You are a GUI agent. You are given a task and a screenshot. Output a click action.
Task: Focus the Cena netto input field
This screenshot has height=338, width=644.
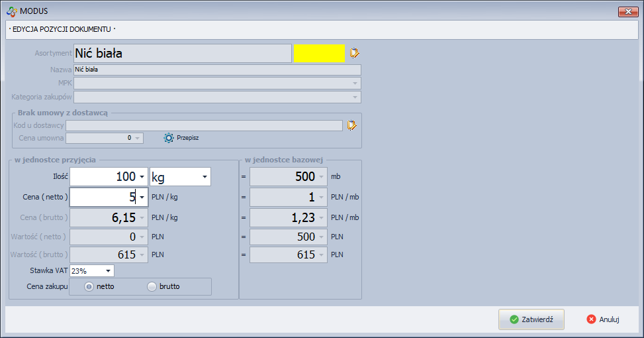tap(101, 197)
